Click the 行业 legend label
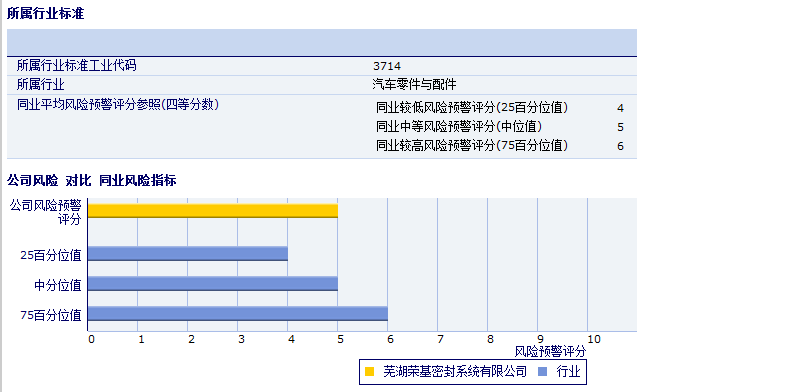This screenshot has width=785, height=392. tap(568, 371)
